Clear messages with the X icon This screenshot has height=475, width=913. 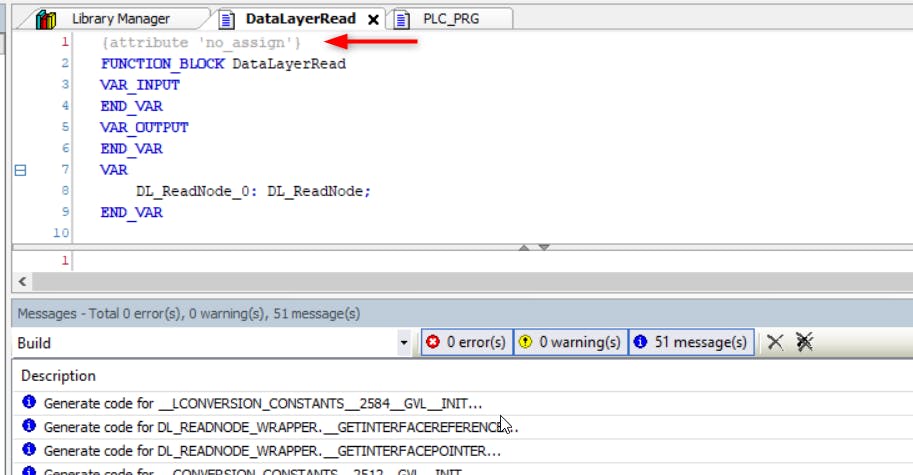coord(775,342)
